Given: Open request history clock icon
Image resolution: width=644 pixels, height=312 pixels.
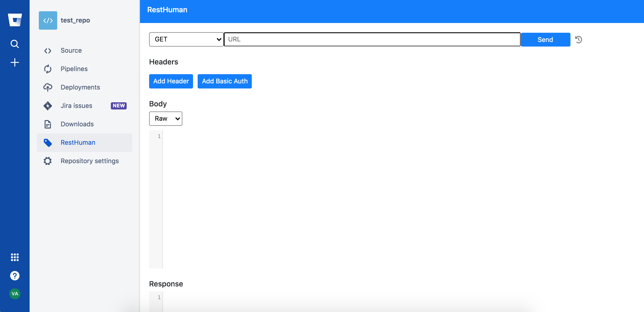Looking at the screenshot, I should pos(579,40).
